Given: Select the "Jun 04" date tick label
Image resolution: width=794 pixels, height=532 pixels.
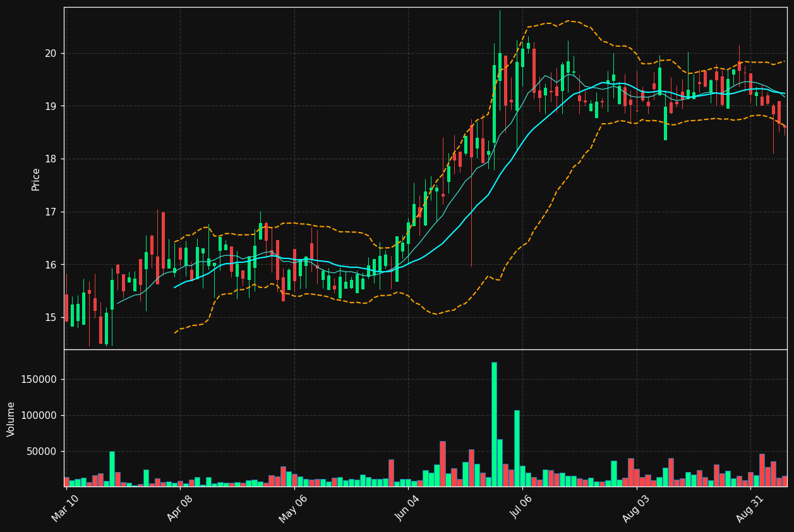Looking at the screenshot, I should [x=409, y=508].
